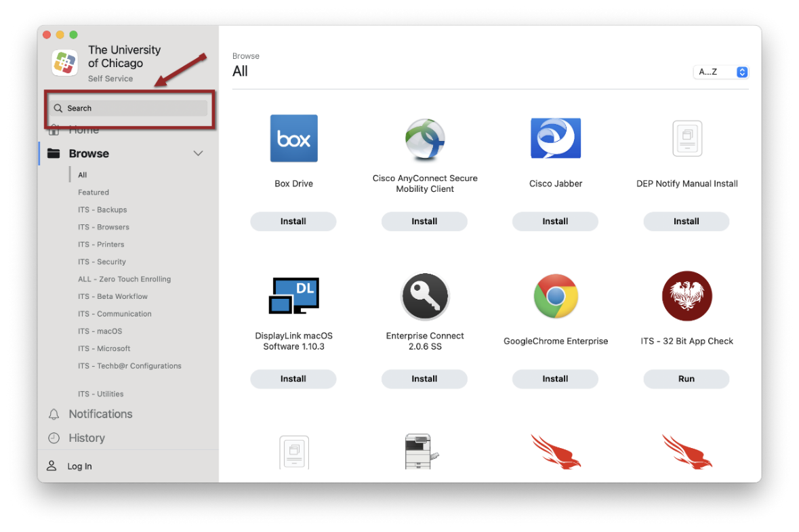
Task: Click the Google Chrome Enterprise icon
Action: coord(555,296)
